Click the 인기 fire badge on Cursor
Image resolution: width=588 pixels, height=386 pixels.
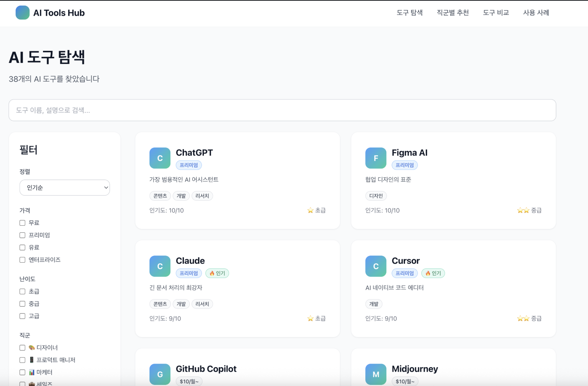pyautogui.click(x=433, y=273)
